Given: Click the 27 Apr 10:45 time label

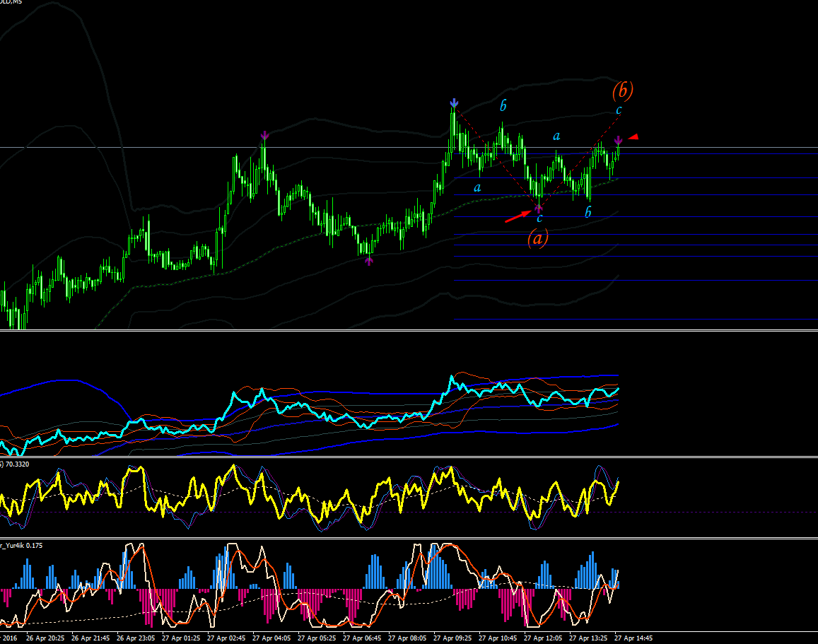Looking at the screenshot, I should pos(498,638).
